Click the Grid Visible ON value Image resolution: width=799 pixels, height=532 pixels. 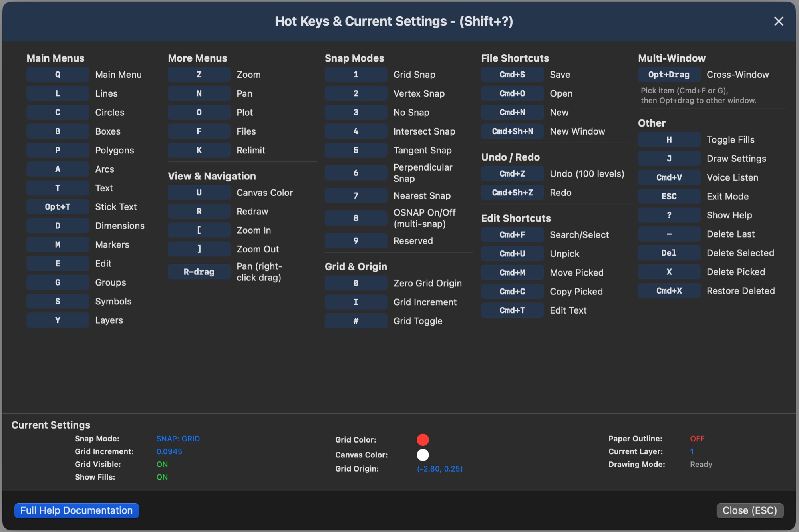click(x=162, y=464)
